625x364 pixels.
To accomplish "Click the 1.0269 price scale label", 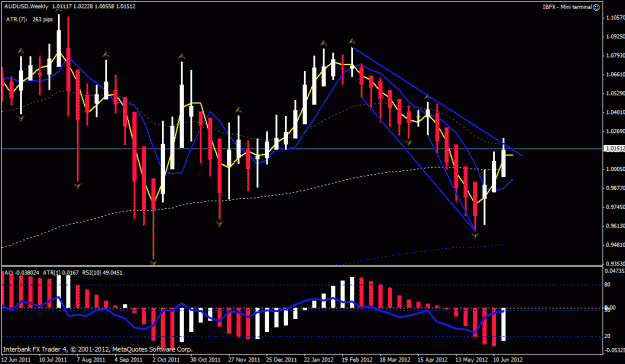I will pyautogui.click(x=614, y=131).
